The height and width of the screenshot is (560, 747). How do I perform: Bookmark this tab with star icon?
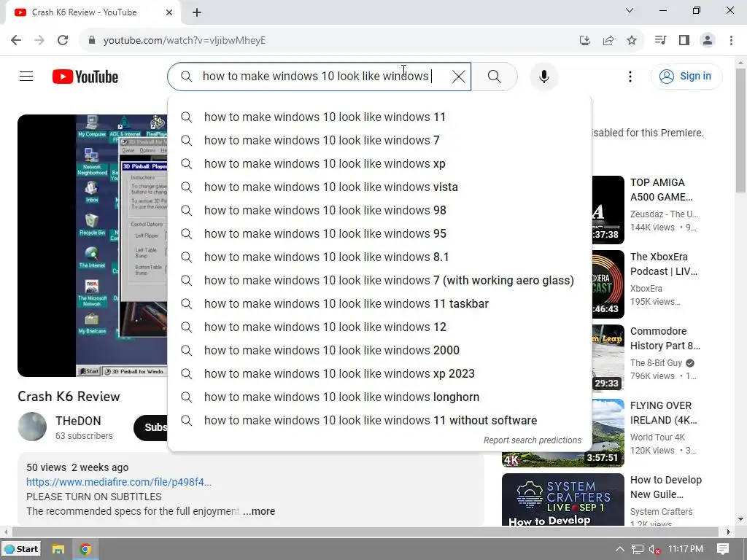[632, 40]
